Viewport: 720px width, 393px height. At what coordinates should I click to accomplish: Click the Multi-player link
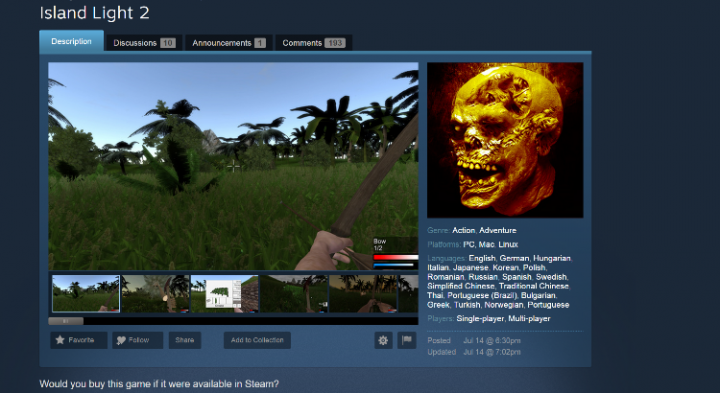pyautogui.click(x=529, y=319)
